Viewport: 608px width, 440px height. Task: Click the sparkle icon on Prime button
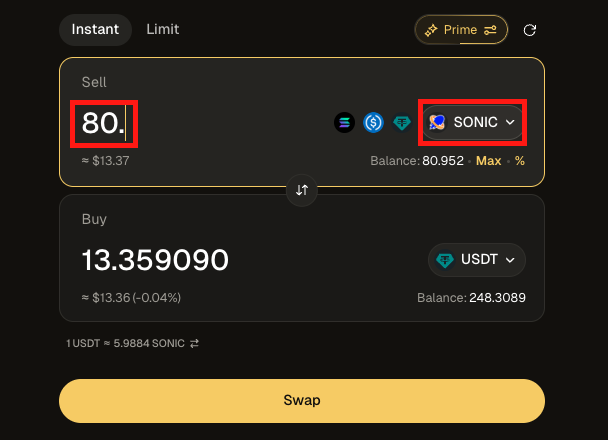click(x=431, y=30)
